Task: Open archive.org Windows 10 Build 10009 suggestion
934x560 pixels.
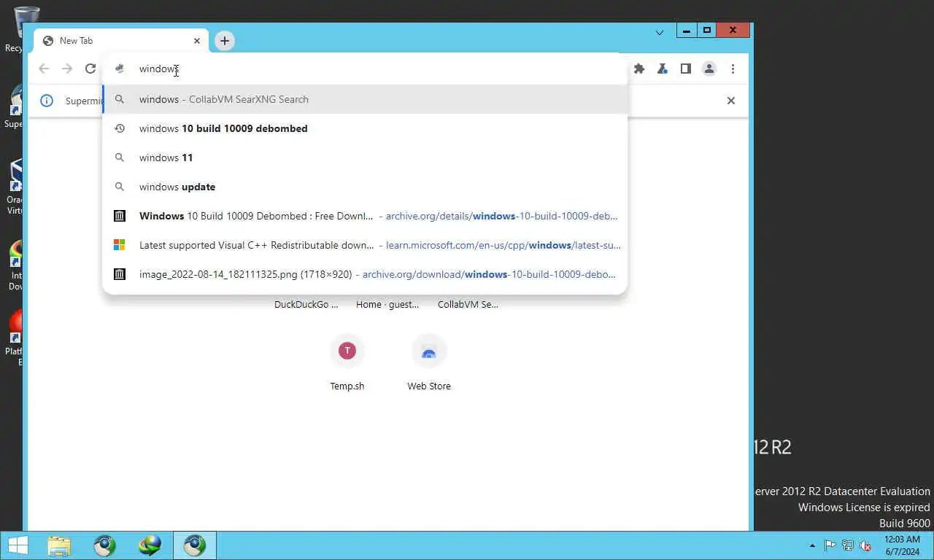Action: [365, 216]
